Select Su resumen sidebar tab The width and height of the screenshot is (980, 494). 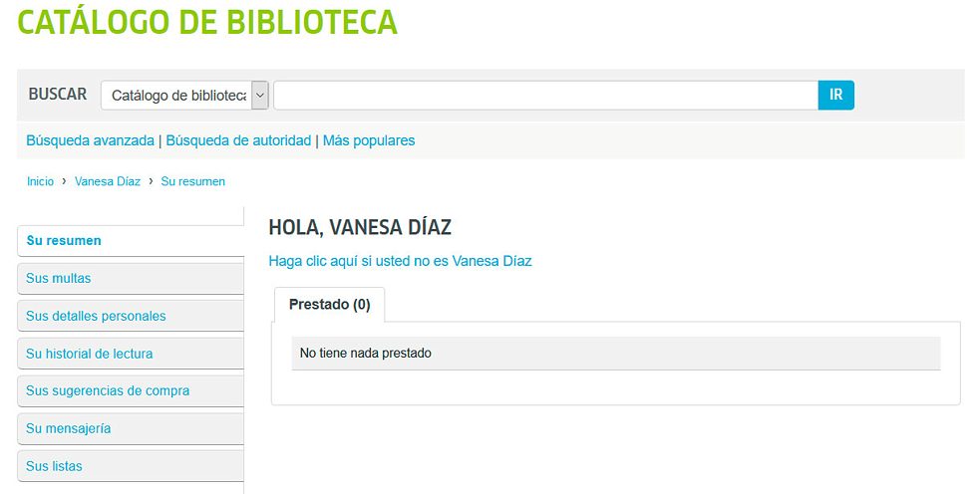click(131, 241)
